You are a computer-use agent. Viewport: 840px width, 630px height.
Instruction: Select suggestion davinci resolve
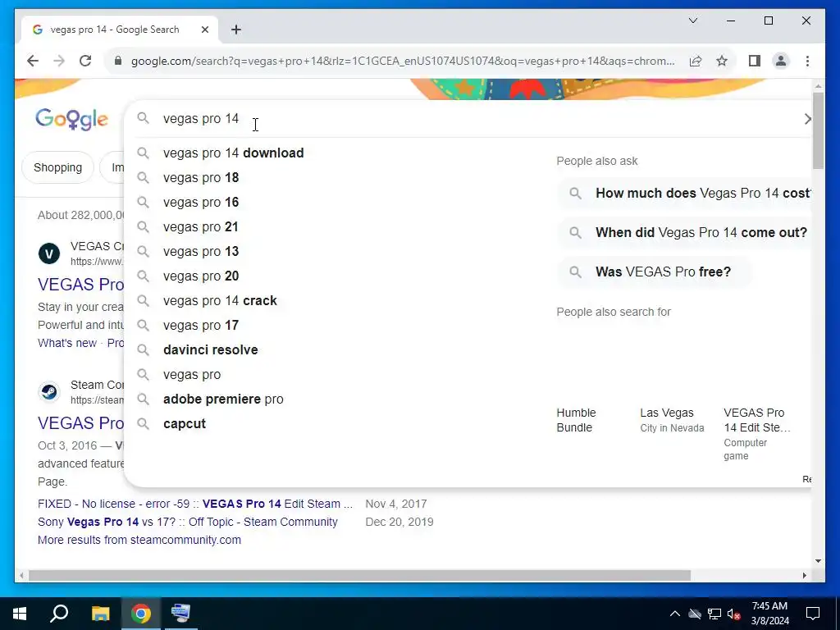(x=211, y=349)
